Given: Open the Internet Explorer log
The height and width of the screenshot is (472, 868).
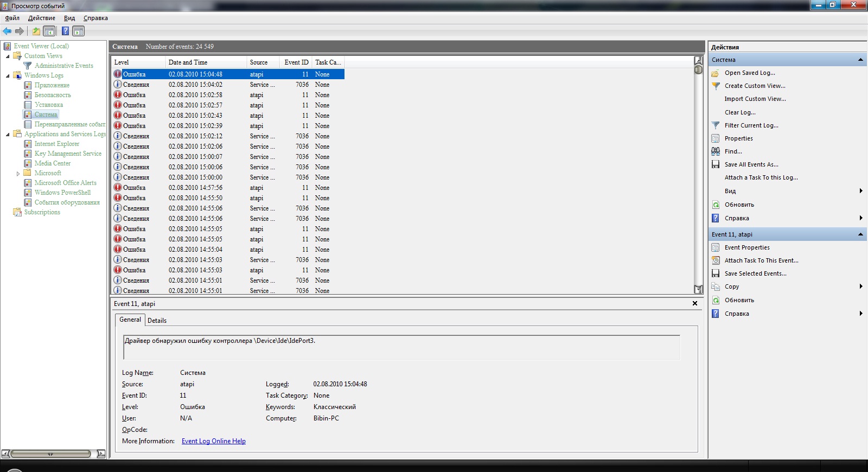Looking at the screenshot, I should pos(57,144).
